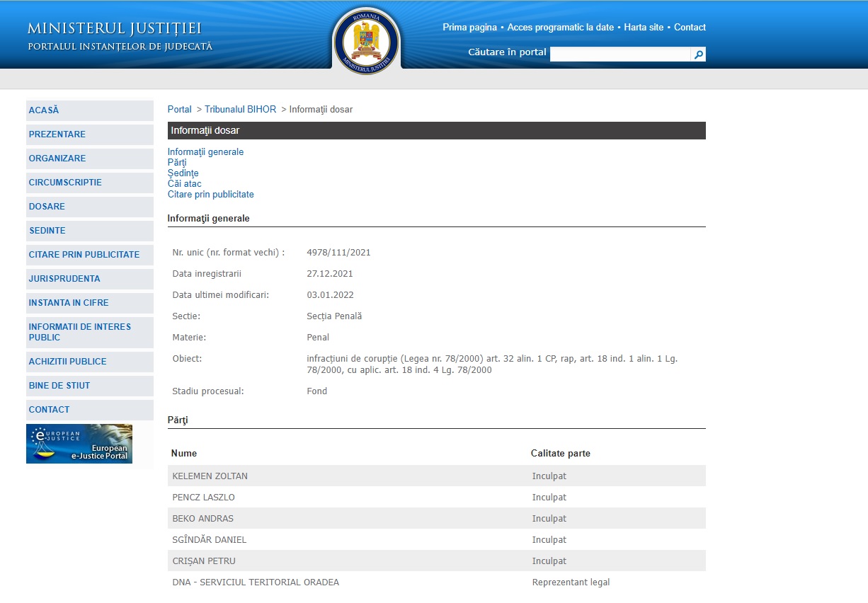This screenshot has height=603, width=868.
Task: Go to Prima pagina
Action: [x=469, y=28]
